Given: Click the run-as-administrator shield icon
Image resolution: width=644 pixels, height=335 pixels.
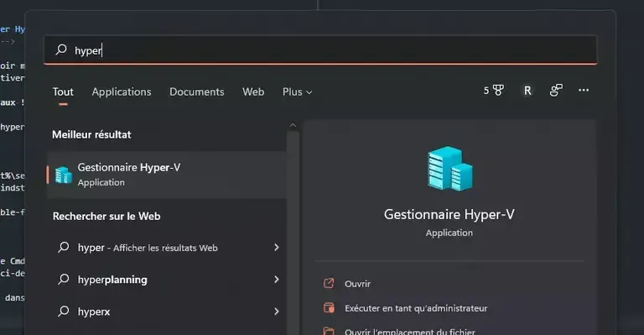Looking at the screenshot, I should pos(329,308).
